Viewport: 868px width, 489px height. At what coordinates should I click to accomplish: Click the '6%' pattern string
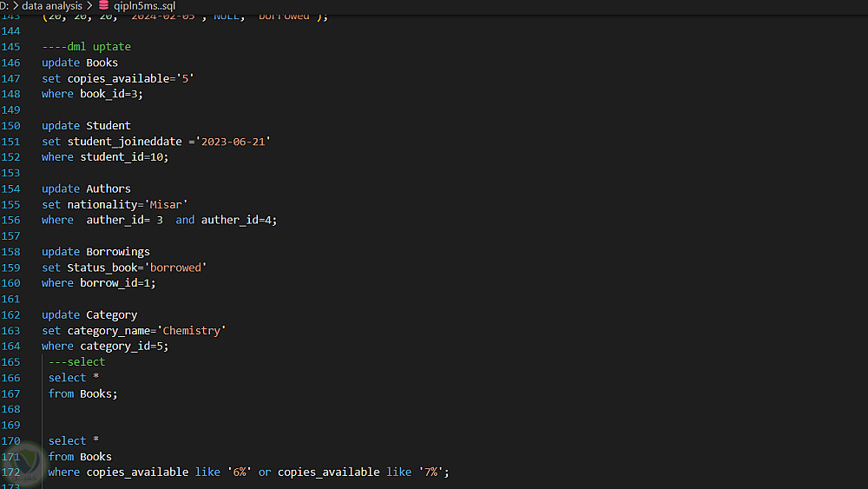click(240, 472)
